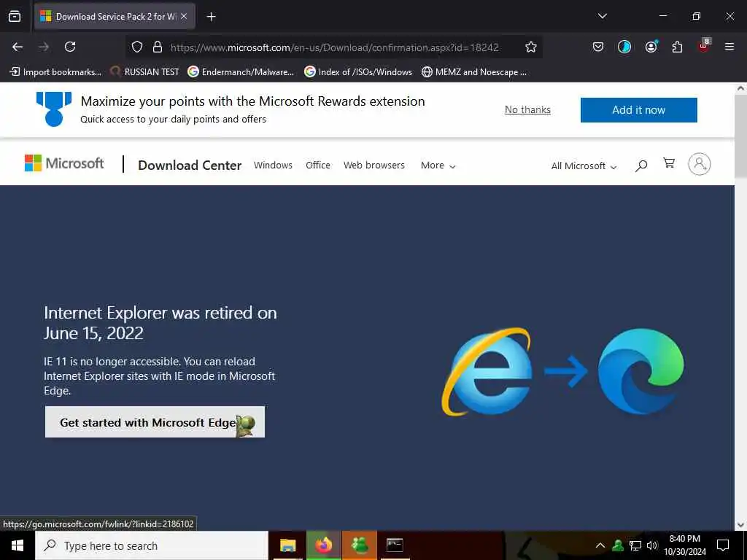Sign in with the account avatar icon
Screen dimensions: 747x560
coord(700,164)
